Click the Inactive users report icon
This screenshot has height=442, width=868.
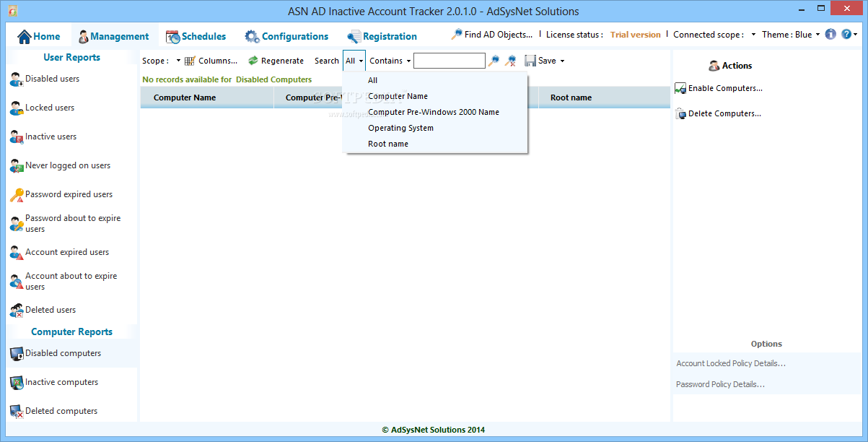(17, 137)
